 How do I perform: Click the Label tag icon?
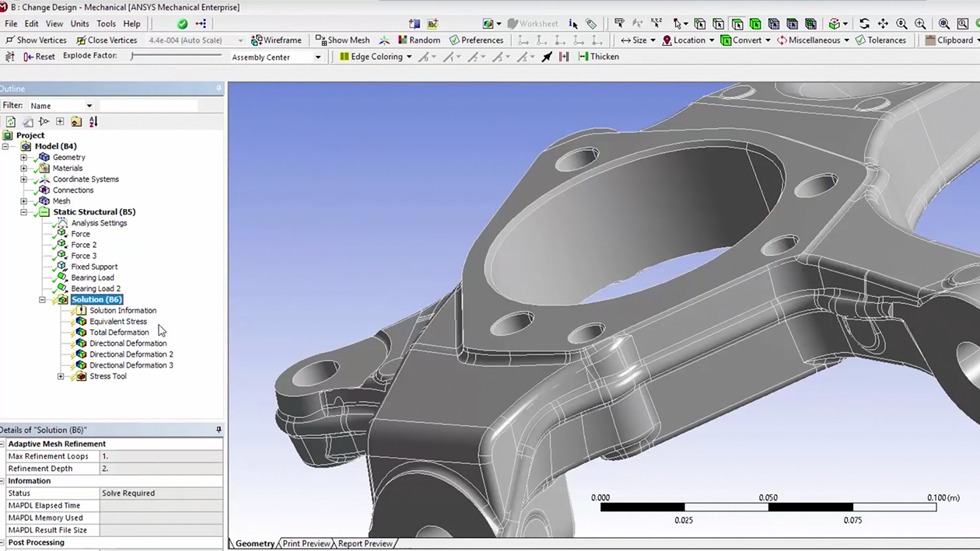click(591, 24)
